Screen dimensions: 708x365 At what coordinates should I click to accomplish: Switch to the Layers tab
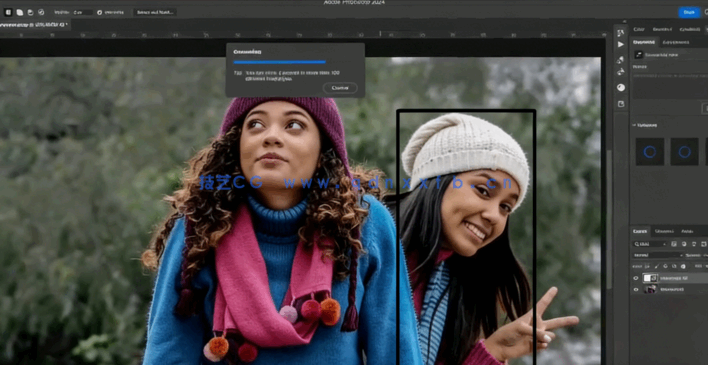point(639,231)
